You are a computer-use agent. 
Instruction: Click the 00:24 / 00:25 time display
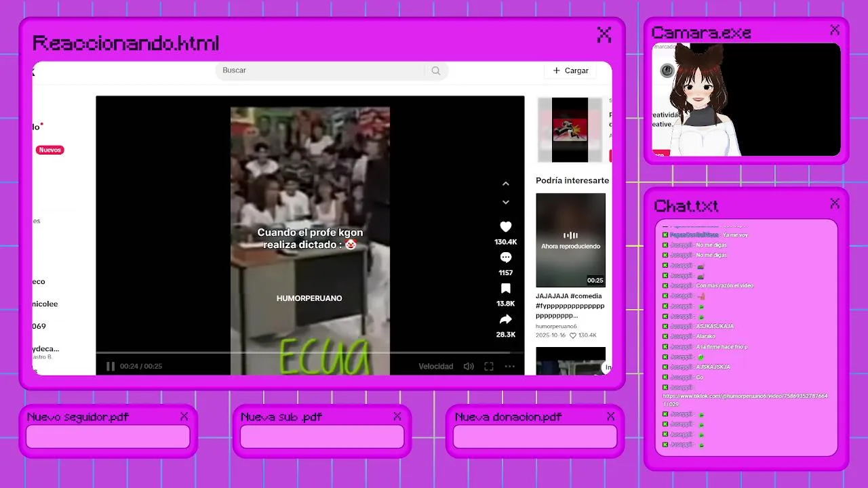[141, 367]
